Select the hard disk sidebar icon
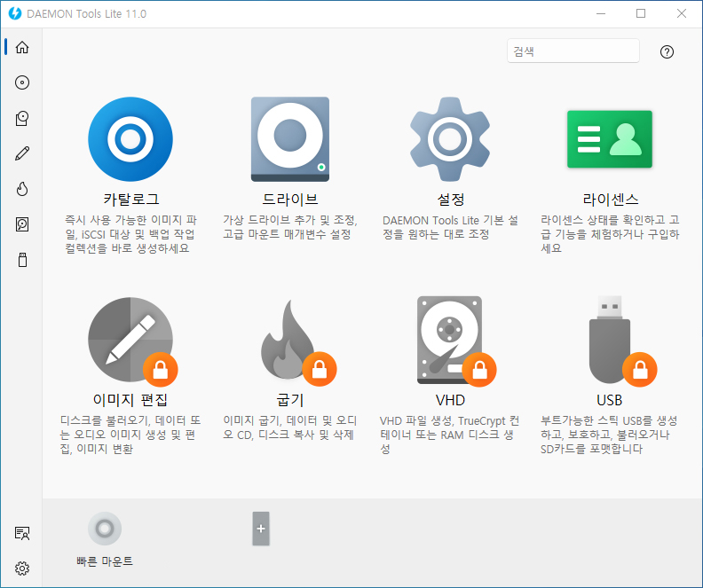703x588 pixels. 22,224
